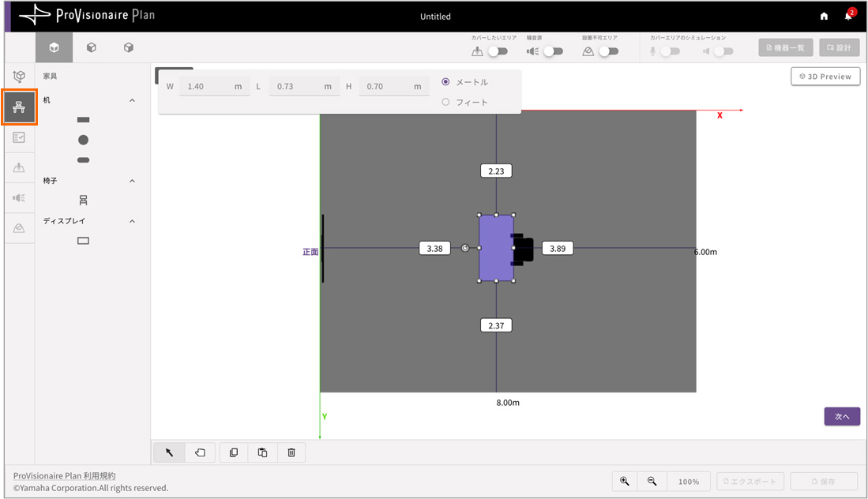Add a chair from the 椅子 section
The height and width of the screenshot is (499, 868).
83,201
